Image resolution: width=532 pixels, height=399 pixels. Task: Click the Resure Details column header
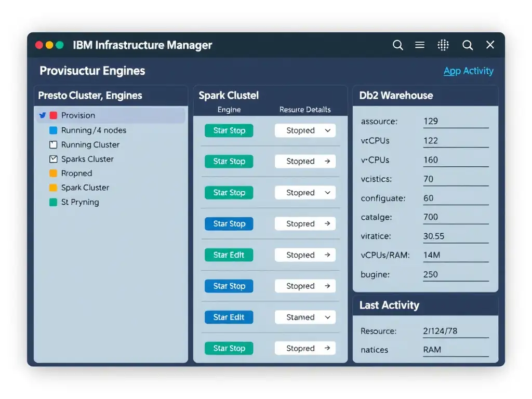(x=305, y=110)
